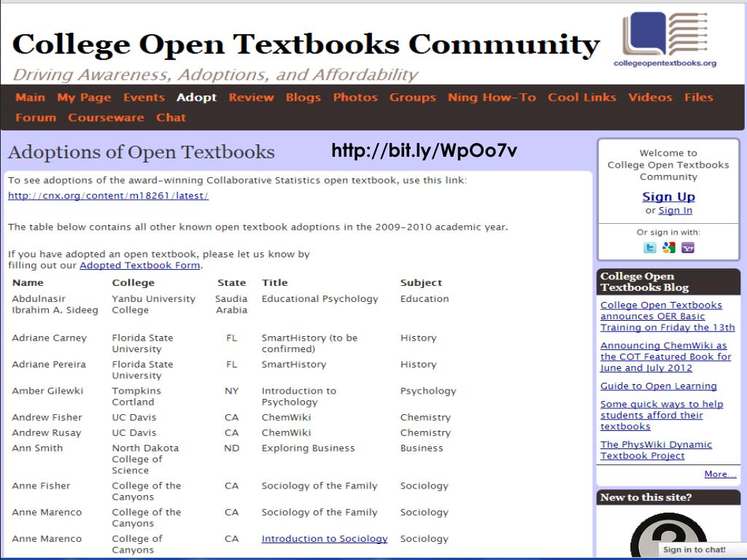
Task: Select the Adriane Carney name cell
Action: click(x=50, y=338)
